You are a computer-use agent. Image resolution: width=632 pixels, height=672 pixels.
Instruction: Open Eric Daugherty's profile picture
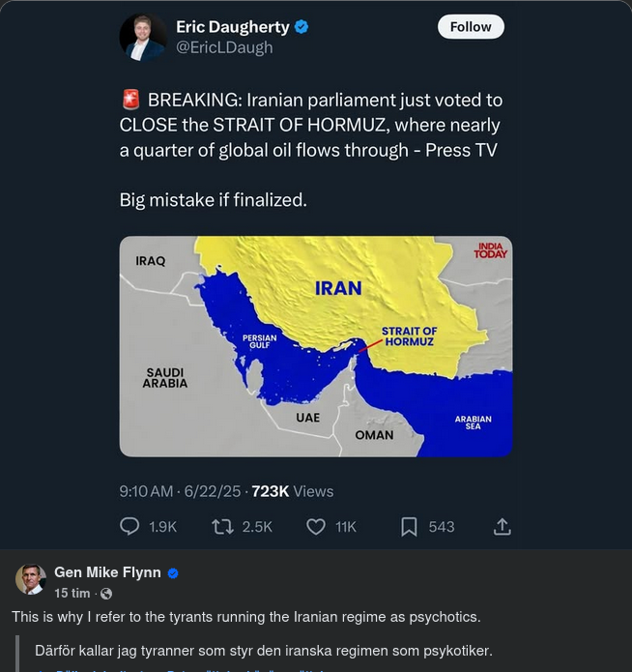pos(143,37)
